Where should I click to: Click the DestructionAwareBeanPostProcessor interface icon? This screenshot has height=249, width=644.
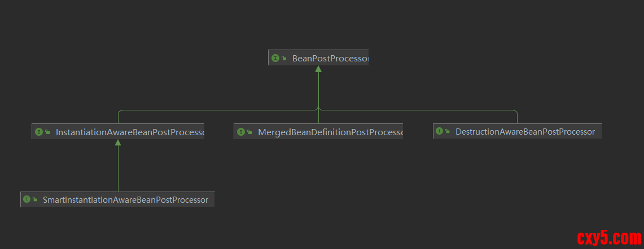click(x=439, y=131)
